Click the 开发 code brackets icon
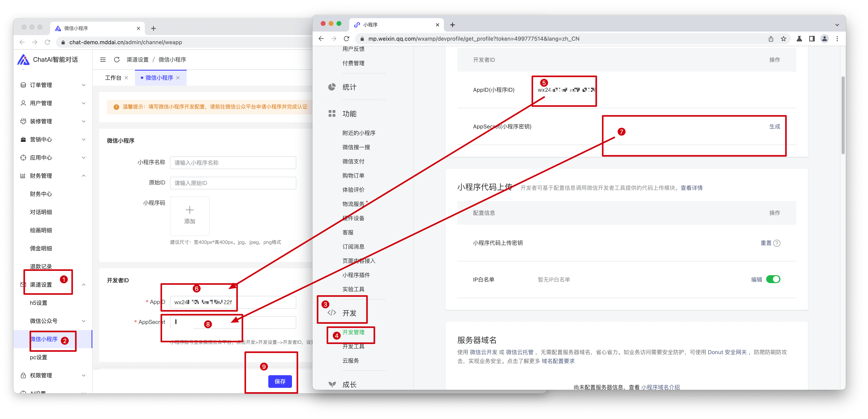 pos(332,312)
